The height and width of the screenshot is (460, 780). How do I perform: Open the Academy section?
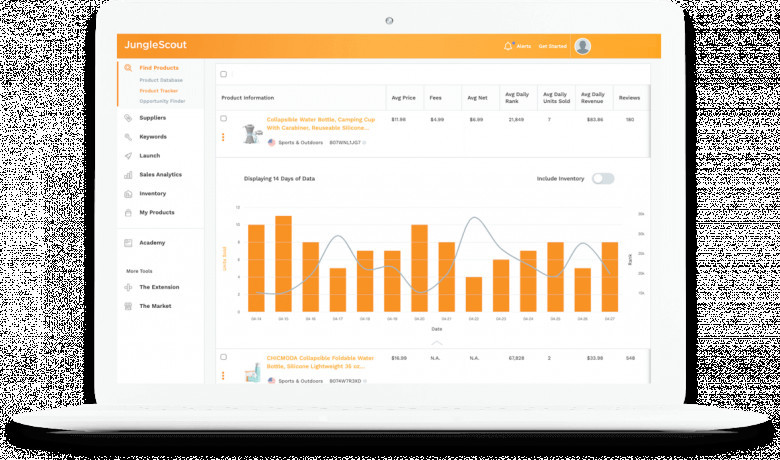(152, 243)
